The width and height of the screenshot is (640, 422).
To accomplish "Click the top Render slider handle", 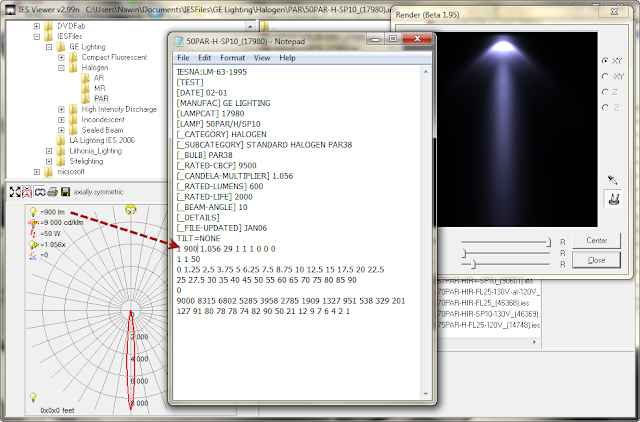I will pos(549,242).
